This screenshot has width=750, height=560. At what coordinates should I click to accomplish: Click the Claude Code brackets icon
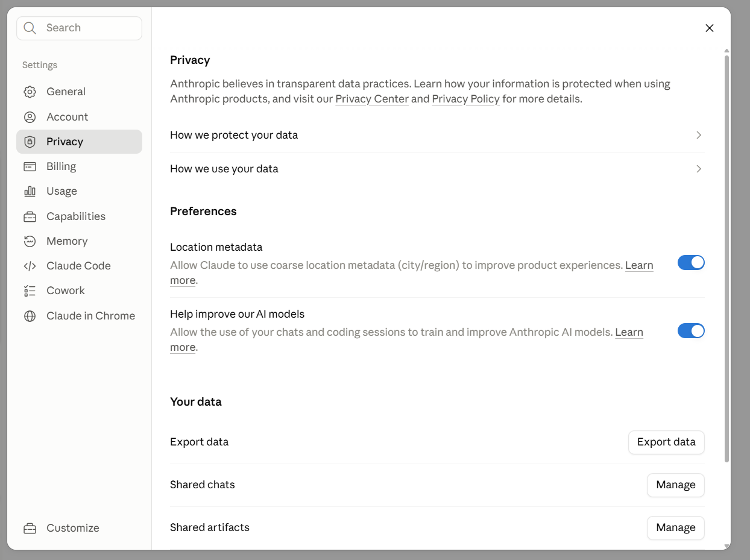coord(30,266)
